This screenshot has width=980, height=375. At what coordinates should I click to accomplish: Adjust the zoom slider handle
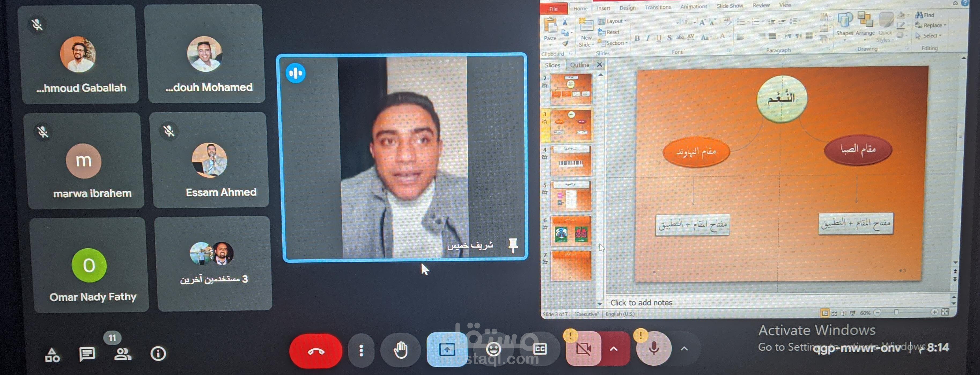(x=896, y=312)
